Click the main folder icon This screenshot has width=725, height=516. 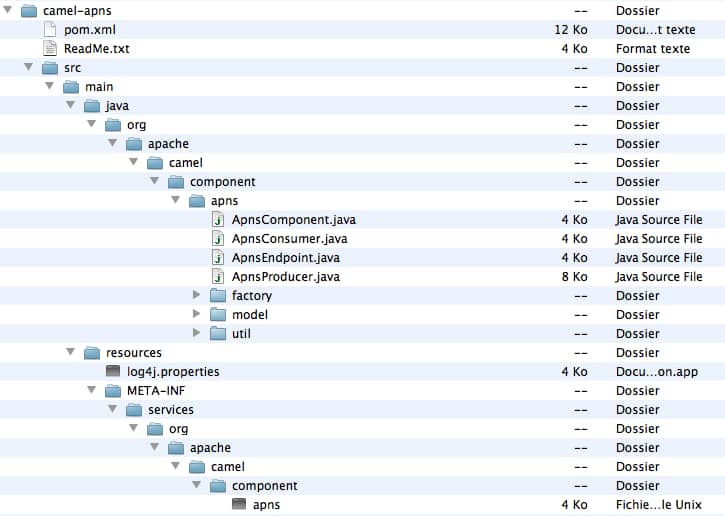71,87
